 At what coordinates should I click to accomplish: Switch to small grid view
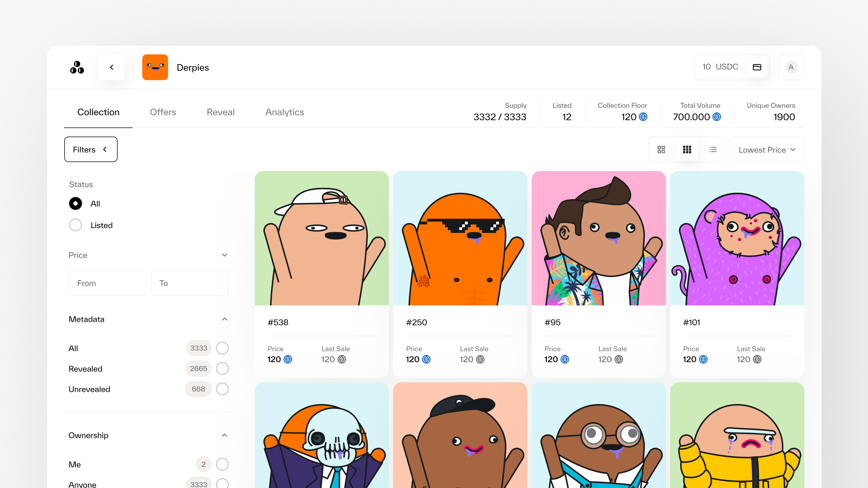(x=687, y=150)
